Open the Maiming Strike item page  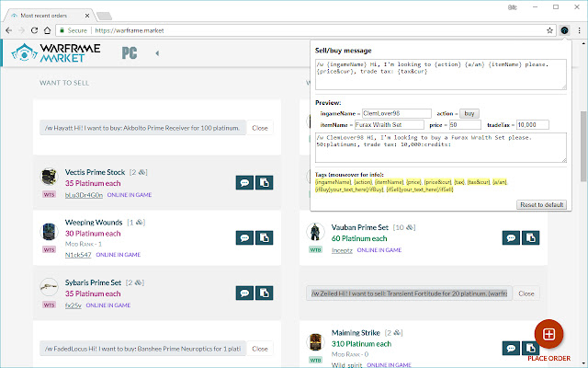point(356,333)
